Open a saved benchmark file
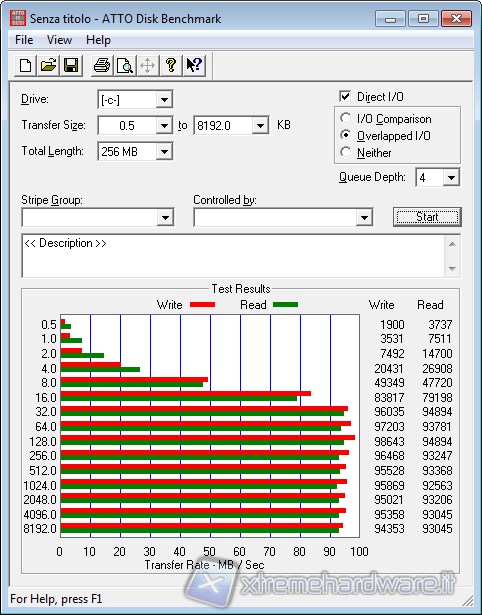The width and height of the screenshot is (482, 615). (48, 65)
